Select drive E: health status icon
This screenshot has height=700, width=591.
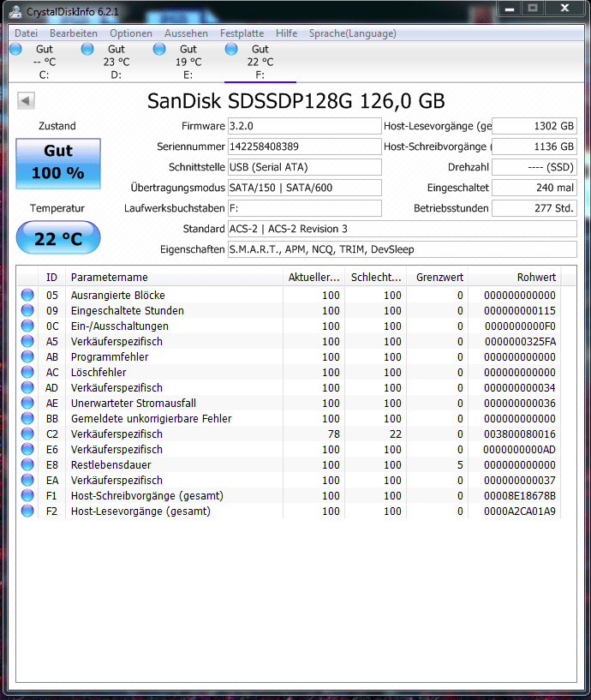(x=159, y=49)
